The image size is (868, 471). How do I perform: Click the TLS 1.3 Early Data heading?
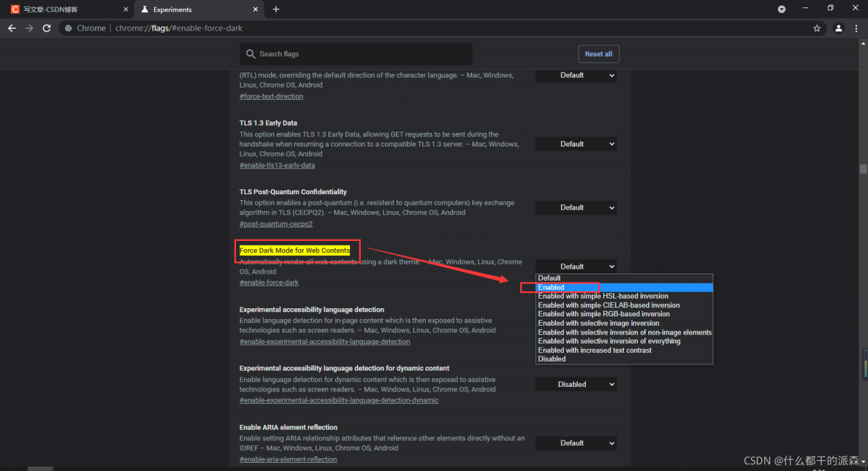point(268,123)
